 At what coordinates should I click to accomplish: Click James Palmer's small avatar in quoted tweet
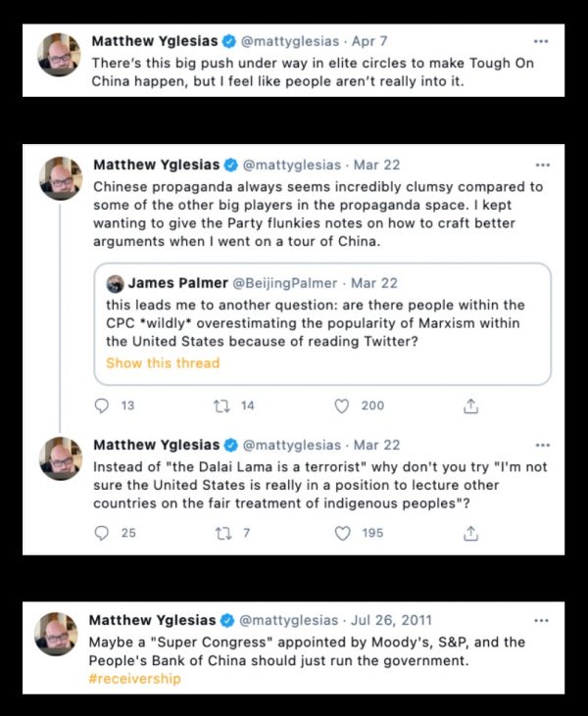click(116, 284)
